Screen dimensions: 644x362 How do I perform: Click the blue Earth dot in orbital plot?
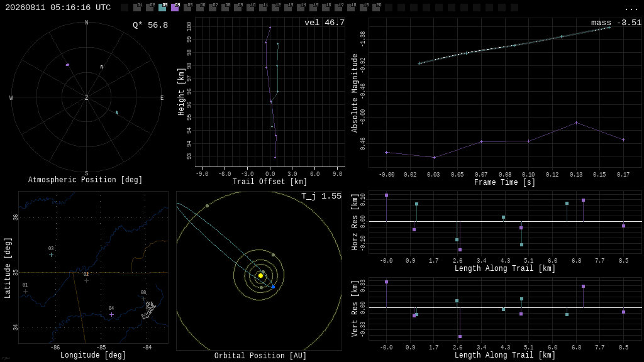click(273, 287)
